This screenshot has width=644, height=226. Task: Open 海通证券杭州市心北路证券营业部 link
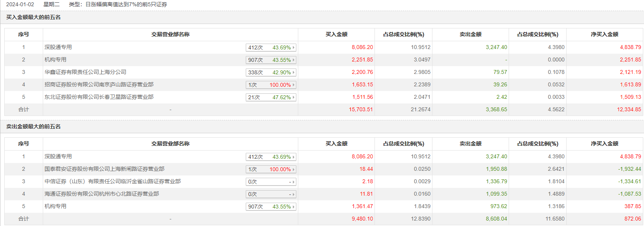(x=101, y=194)
